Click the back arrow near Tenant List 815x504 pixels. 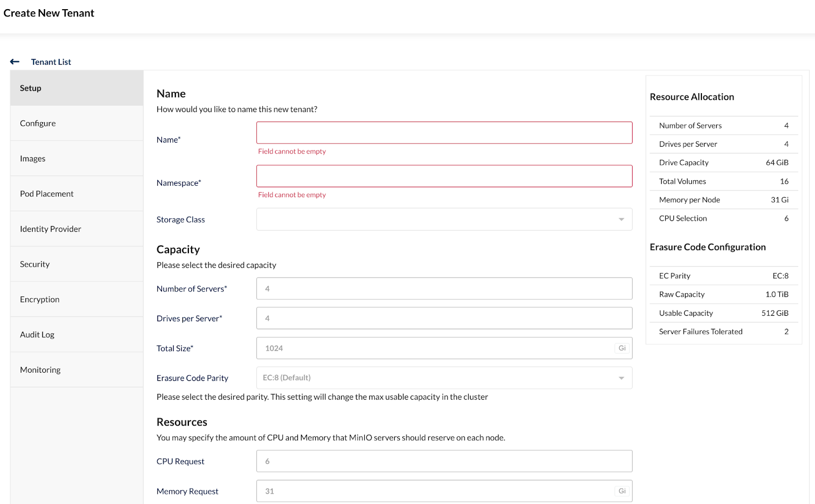(x=14, y=61)
